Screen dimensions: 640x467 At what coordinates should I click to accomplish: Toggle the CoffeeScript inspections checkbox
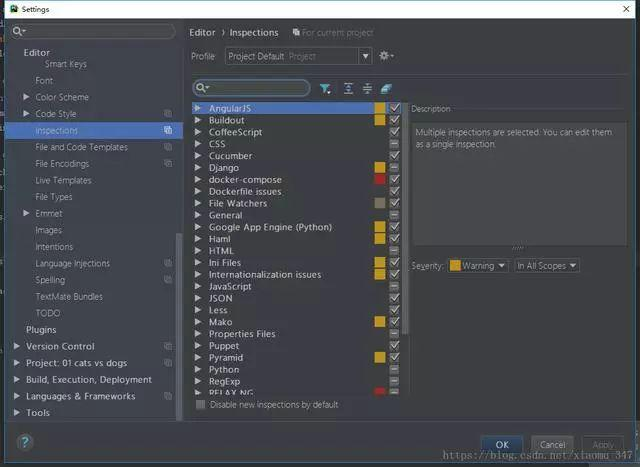pyautogui.click(x=394, y=132)
